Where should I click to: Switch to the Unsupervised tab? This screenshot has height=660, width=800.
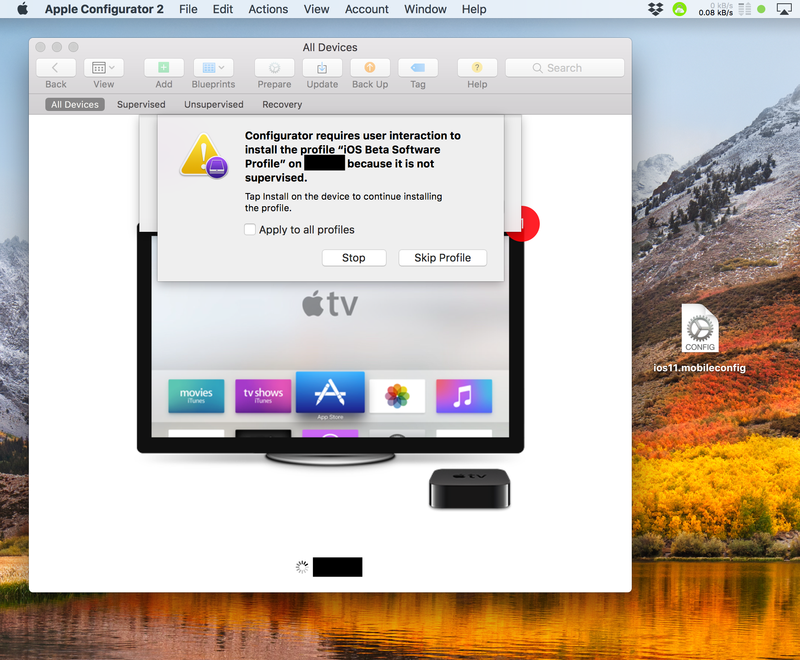point(214,105)
